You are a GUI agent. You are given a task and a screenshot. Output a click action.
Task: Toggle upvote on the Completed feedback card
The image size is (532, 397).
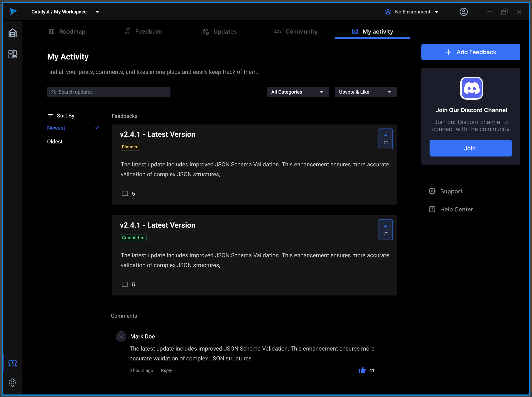[x=385, y=230]
